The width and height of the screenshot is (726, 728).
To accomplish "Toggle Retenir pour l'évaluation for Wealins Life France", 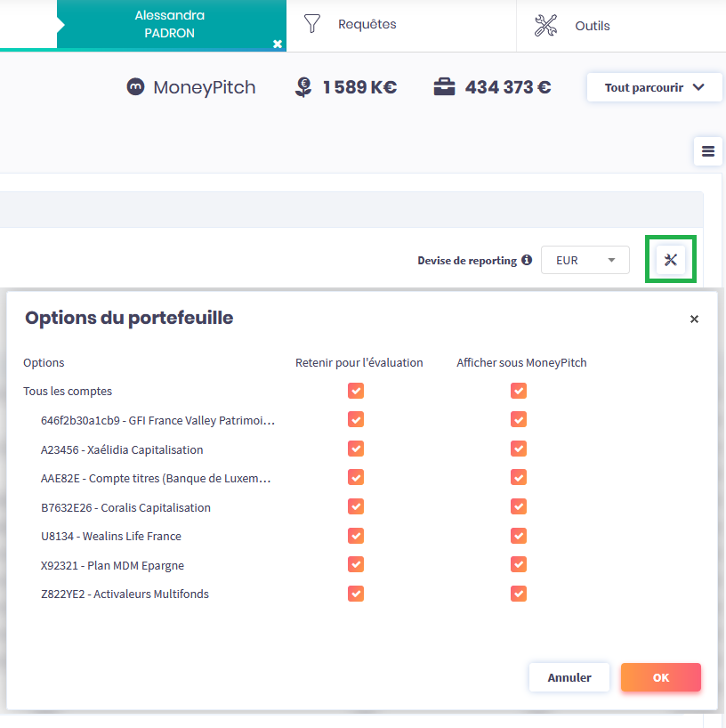I will (x=356, y=536).
